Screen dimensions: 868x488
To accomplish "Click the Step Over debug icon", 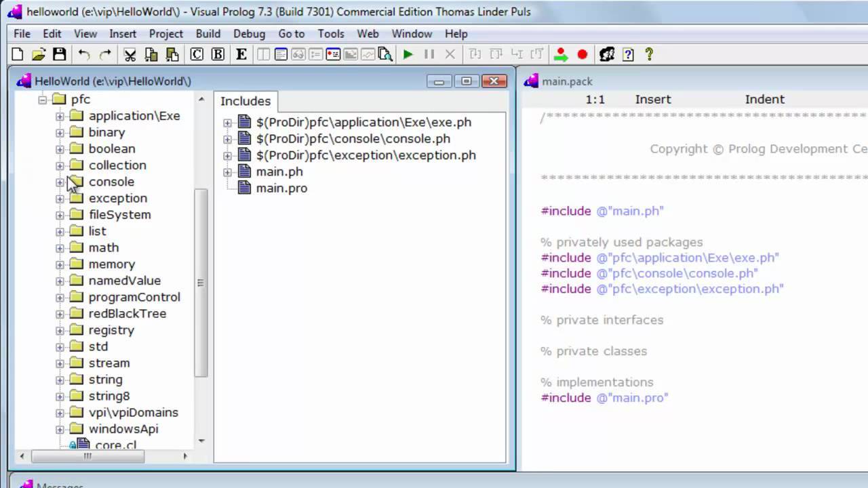I will click(x=496, y=55).
